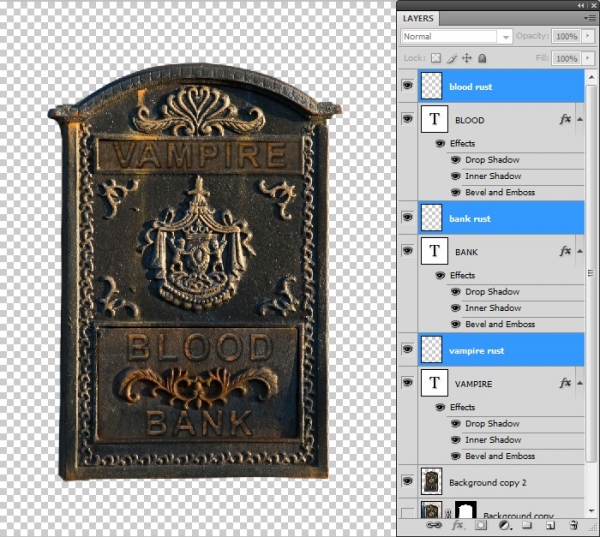
Task: Hide the BANK text layer
Action: click(x=408, y=251)
